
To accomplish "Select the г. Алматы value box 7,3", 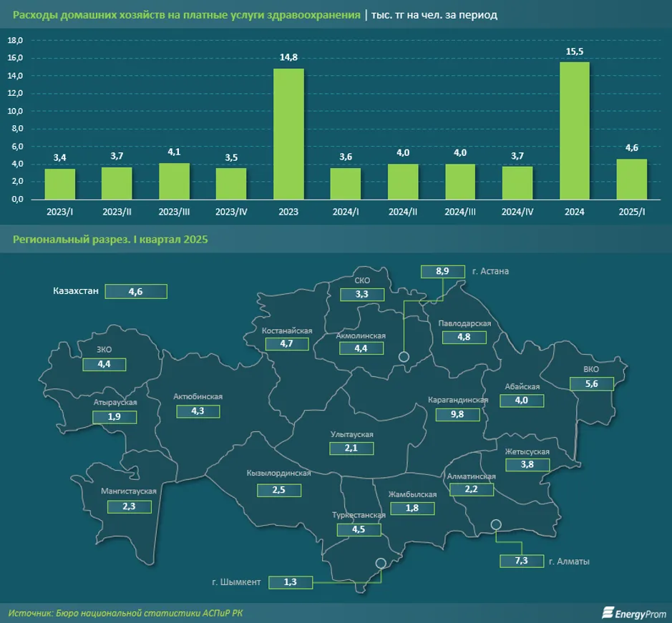I will [x=521, y=561].
